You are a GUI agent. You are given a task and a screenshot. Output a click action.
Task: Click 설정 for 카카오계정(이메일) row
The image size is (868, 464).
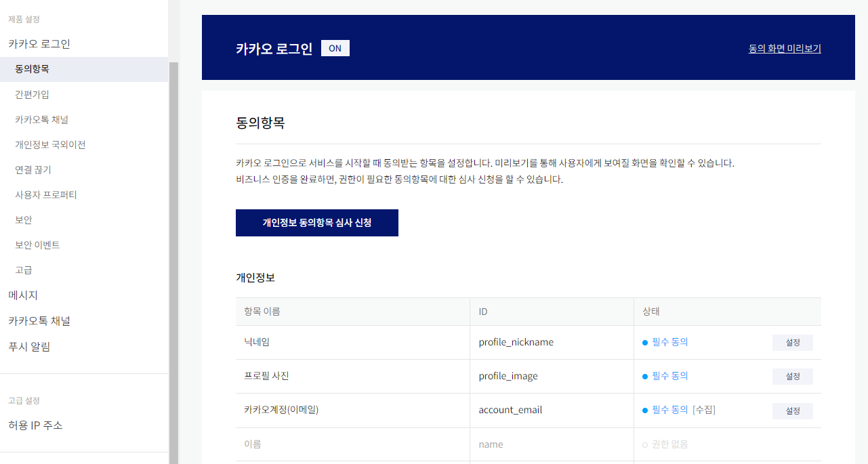pyautogui.click(x=793, y=411)
